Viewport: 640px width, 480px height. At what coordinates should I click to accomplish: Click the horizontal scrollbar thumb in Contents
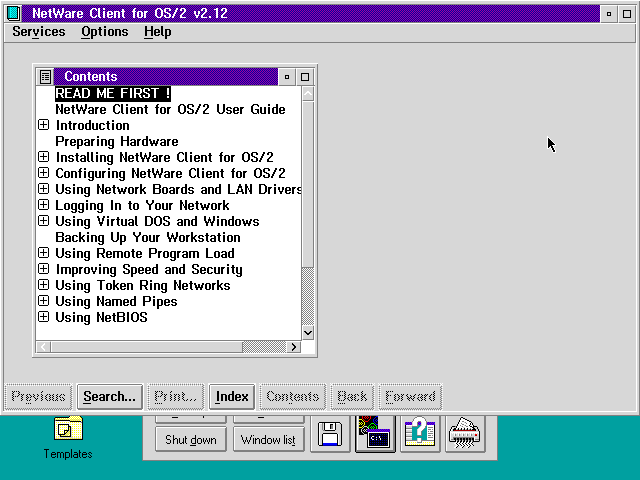[x=147, y=347]
